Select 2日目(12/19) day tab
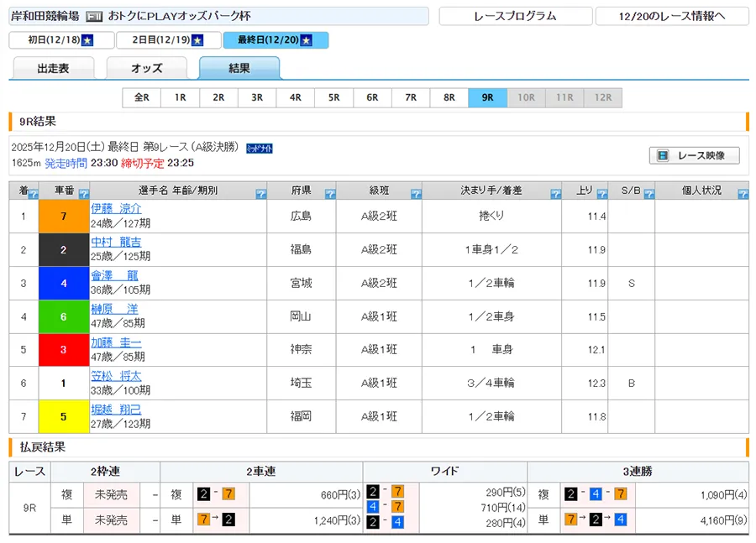The image size is (756, 543). [168, 40]
